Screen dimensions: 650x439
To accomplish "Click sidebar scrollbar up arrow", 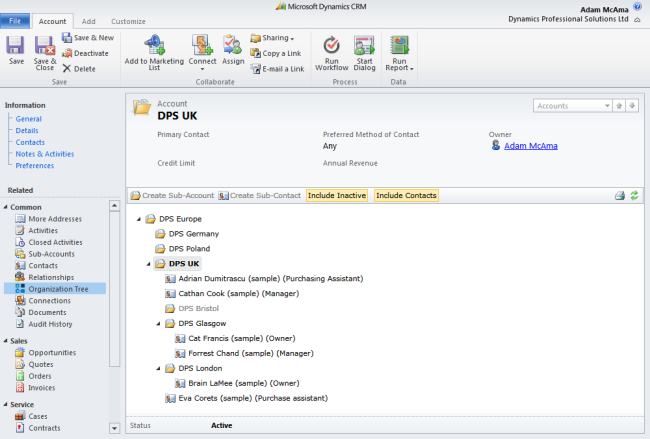I will point(115,206).
